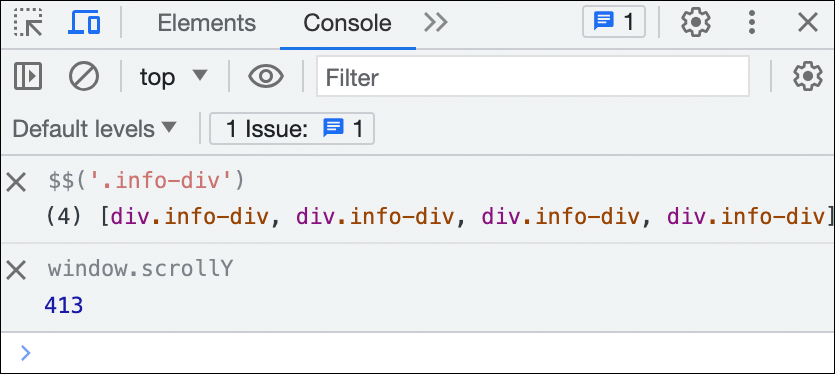Image resolution: width=835 pixels, height=374 pixels.
Task: Toggle the device toolbar icon
Action: tap(84, 23)
